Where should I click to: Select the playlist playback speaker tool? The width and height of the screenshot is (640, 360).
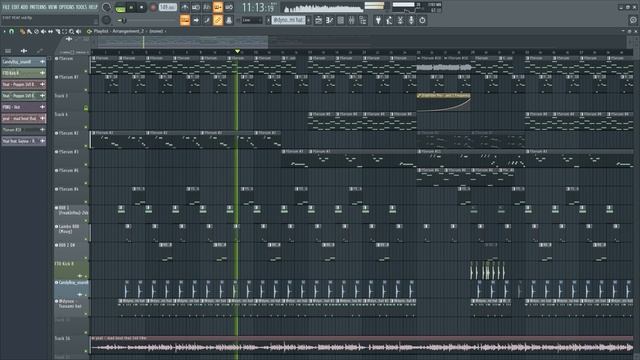78,31
